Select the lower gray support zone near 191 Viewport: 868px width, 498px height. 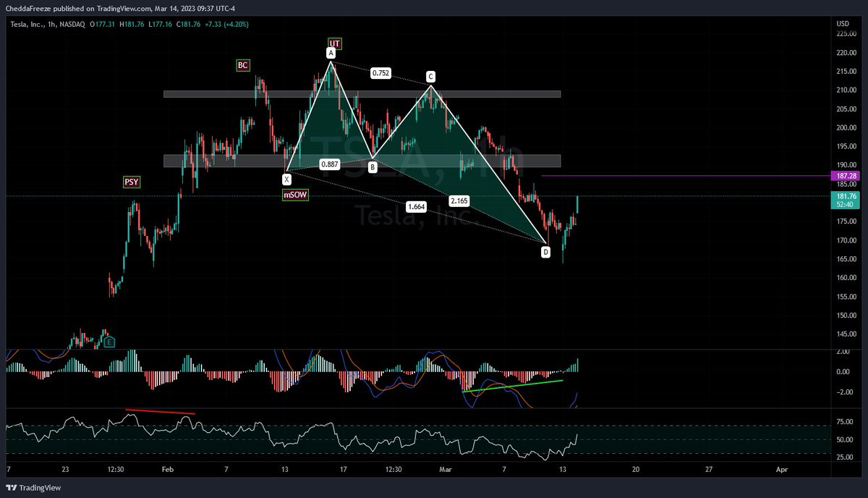tap(362, 161)
